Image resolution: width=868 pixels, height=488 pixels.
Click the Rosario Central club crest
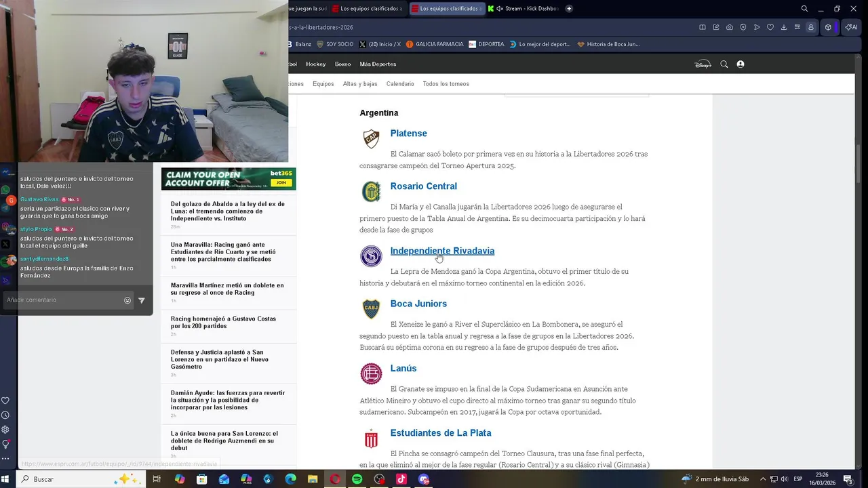click(x=371, y=192)
